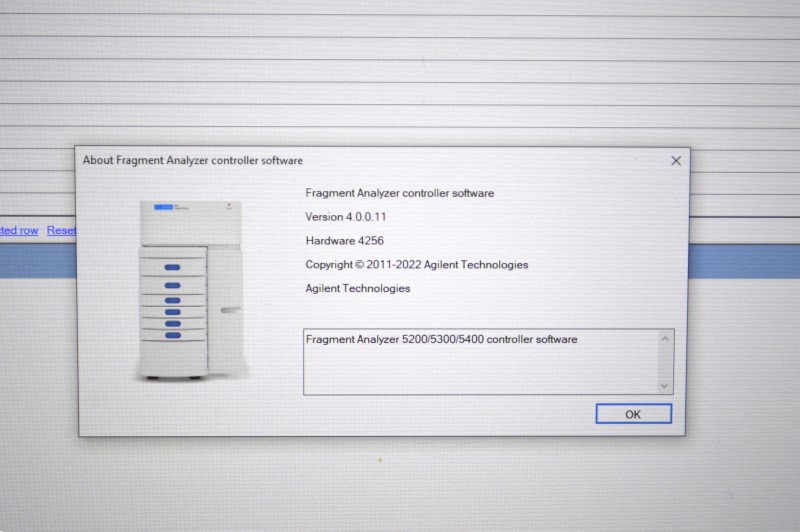Close the About Fragment Analyzer dialog
The width and height of the screenshot is (800, 532).
point(676,161)
